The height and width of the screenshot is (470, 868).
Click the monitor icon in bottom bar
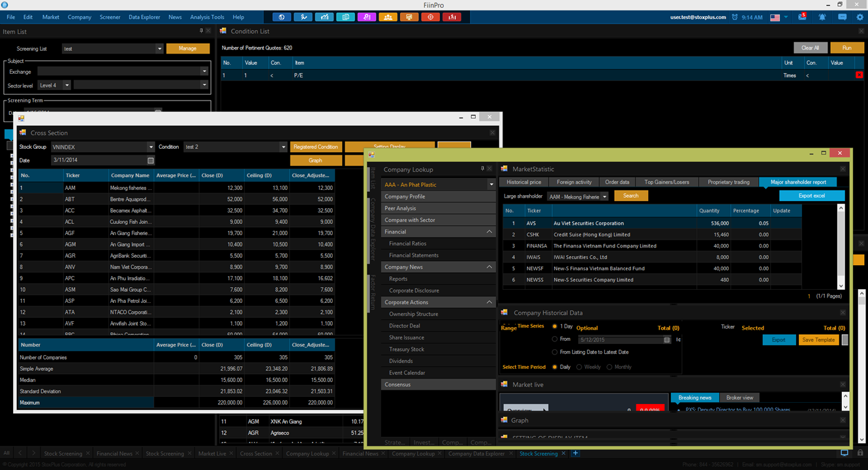(844, 453)
